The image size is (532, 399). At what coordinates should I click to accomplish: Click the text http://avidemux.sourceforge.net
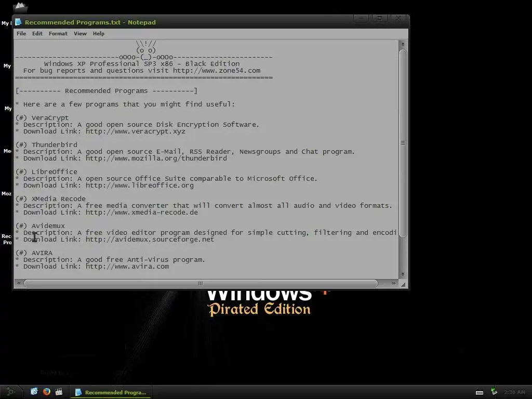coord(150,240)
